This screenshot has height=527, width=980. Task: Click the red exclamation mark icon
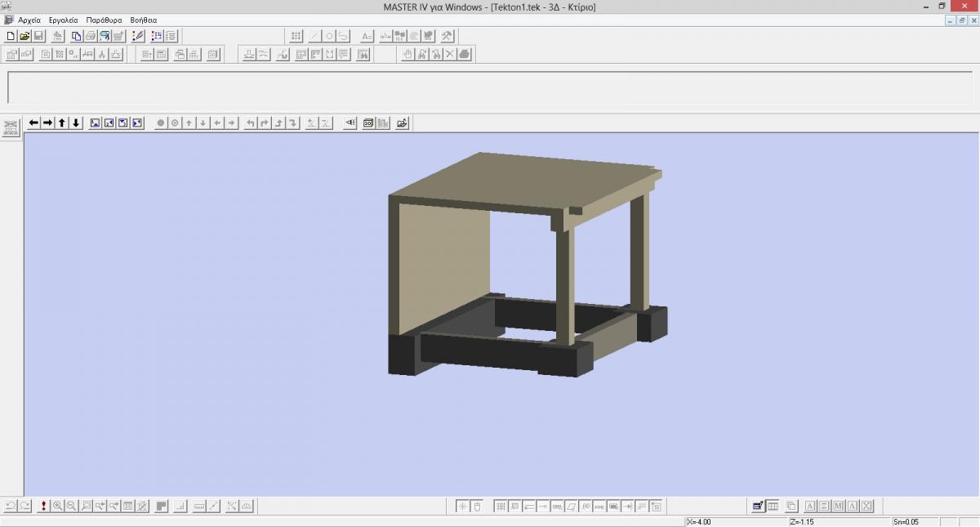click(x=43, y=507)
